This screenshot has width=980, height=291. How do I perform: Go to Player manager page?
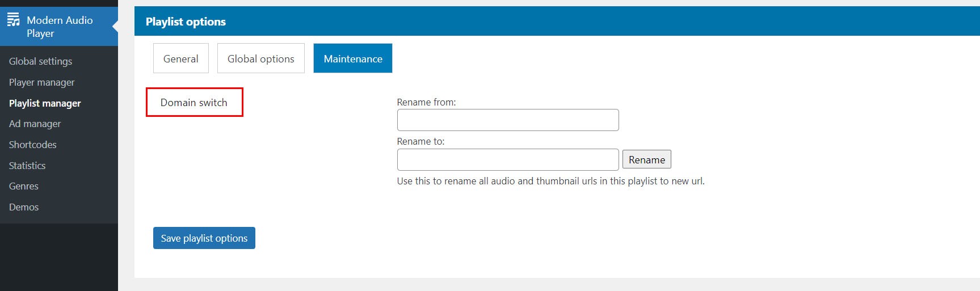click(41, 82)
